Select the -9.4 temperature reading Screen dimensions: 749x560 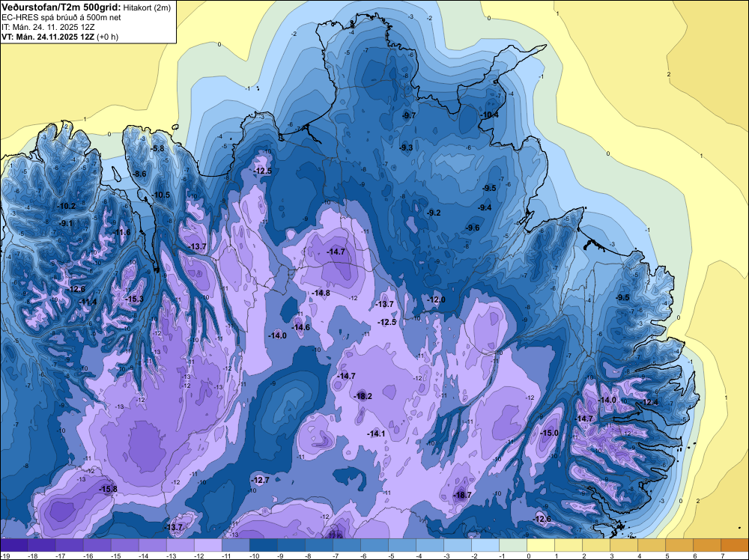tap(485, 207)
